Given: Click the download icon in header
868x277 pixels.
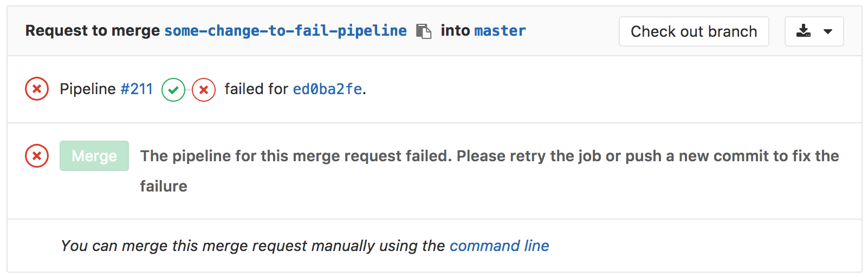Looking at the screenshot, I should [x=804, y=31].
